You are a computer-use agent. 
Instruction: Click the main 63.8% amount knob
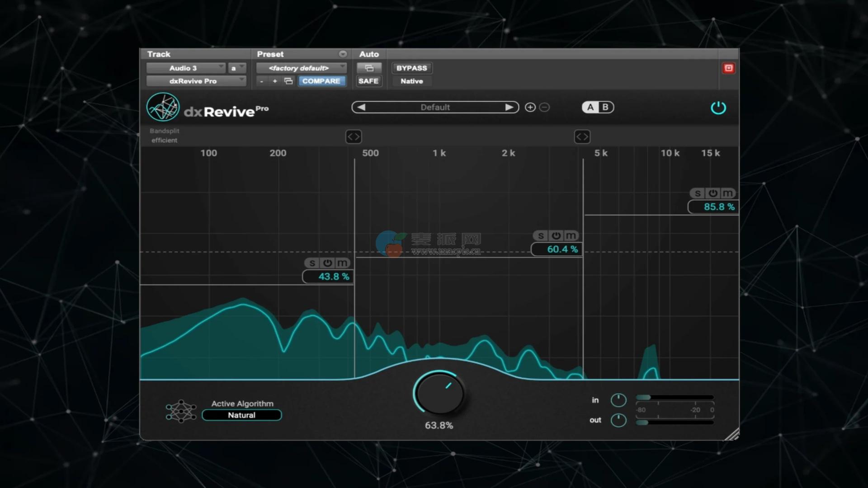(439, 393)
